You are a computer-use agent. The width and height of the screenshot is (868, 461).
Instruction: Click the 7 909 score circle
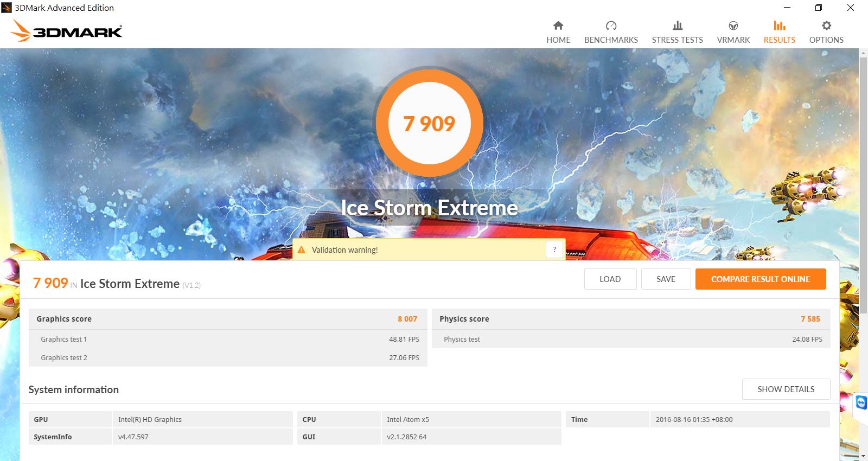(429, 124)
